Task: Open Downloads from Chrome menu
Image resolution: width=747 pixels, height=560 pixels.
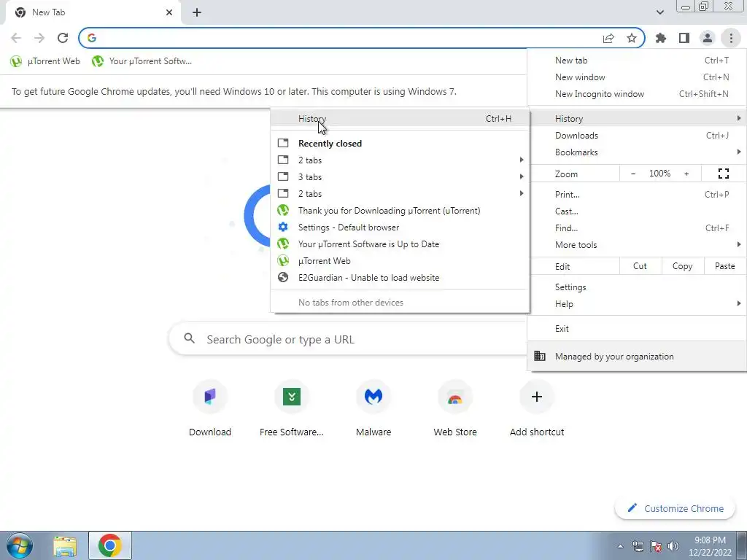Action: (637, 135)
